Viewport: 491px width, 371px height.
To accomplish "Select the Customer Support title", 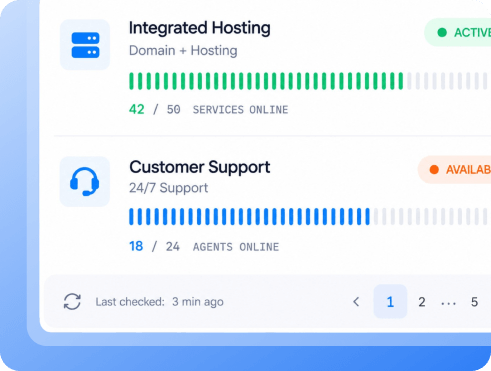I will click(200, 167).
